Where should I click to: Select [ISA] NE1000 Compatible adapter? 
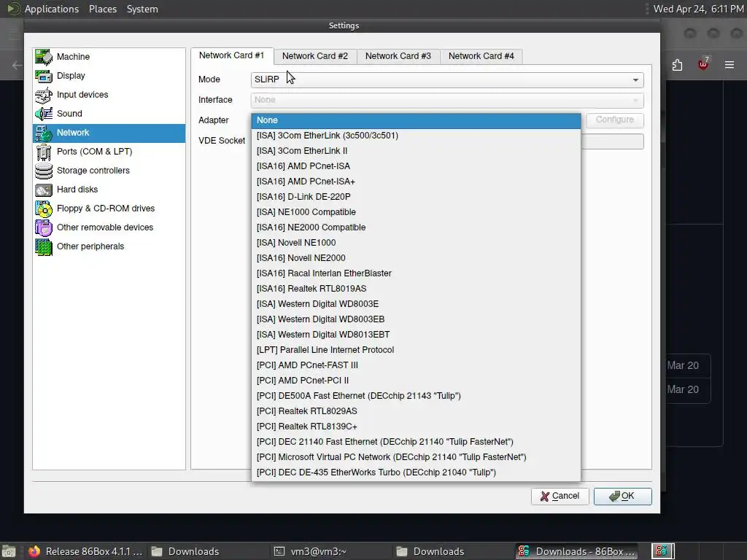tap(416, 212)
